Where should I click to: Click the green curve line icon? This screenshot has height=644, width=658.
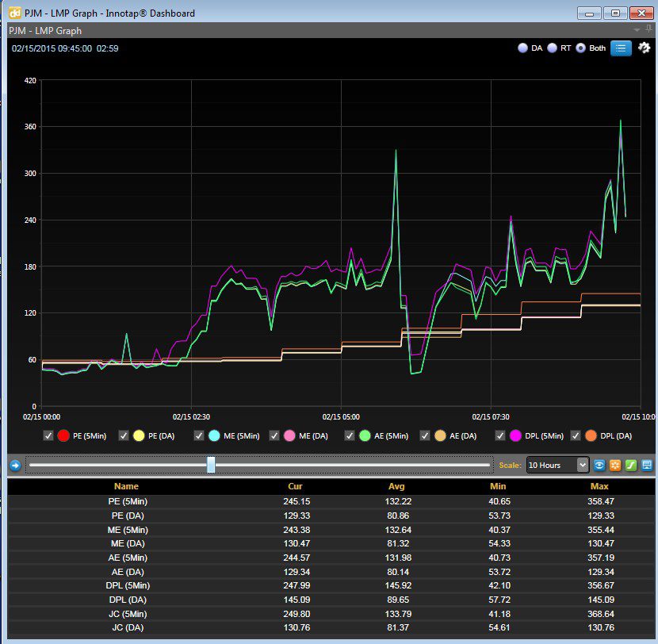631,466
